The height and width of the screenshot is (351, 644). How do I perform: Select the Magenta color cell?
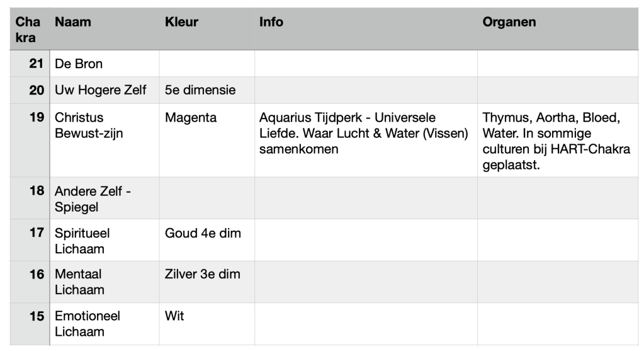[x=191, y=118]
